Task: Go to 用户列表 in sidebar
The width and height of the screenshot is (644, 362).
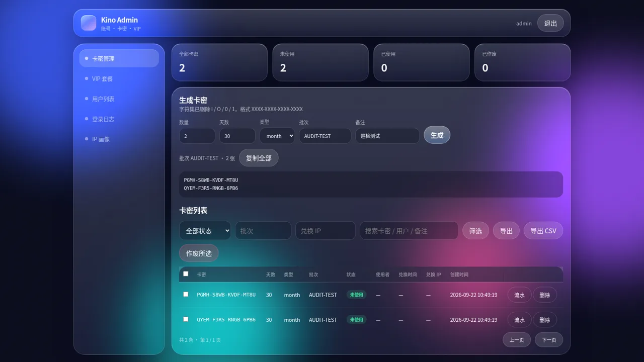Action: (119, 99)
